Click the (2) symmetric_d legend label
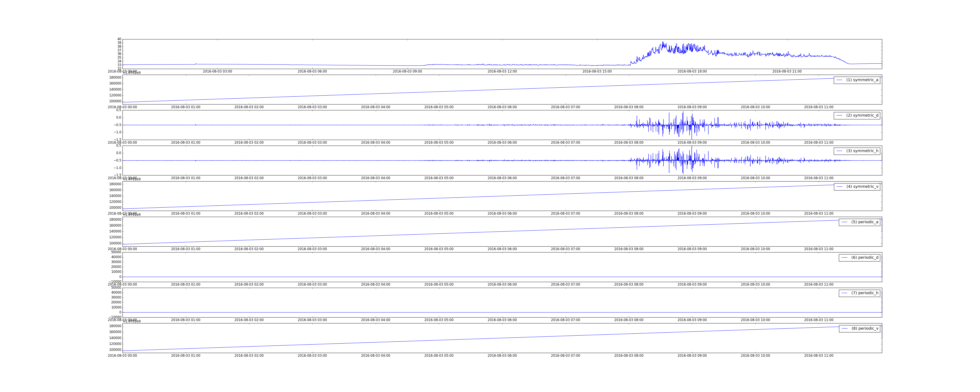This screenshot has width=980, height=392. pyautogui.click(x=862, y=115)
